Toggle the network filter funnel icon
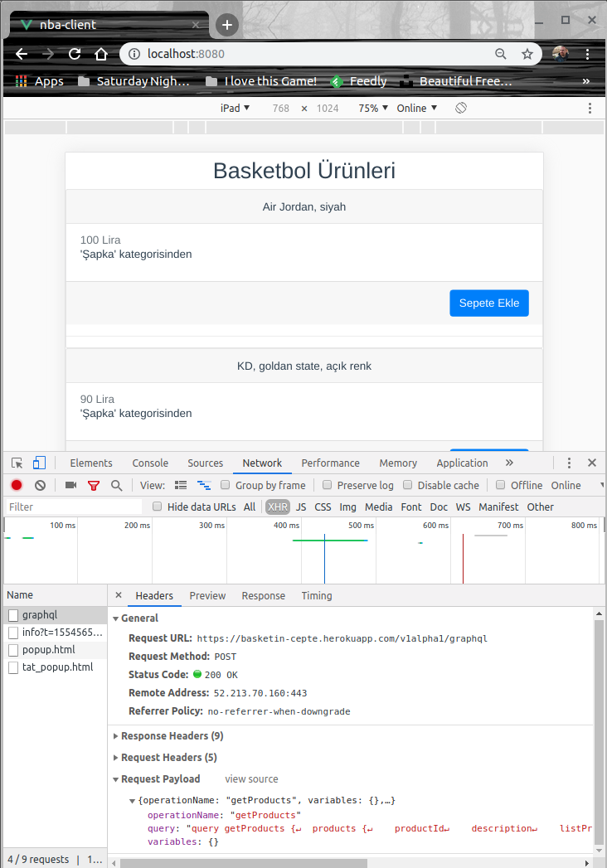This screenshot has width=607, height=868. (94, 485)
